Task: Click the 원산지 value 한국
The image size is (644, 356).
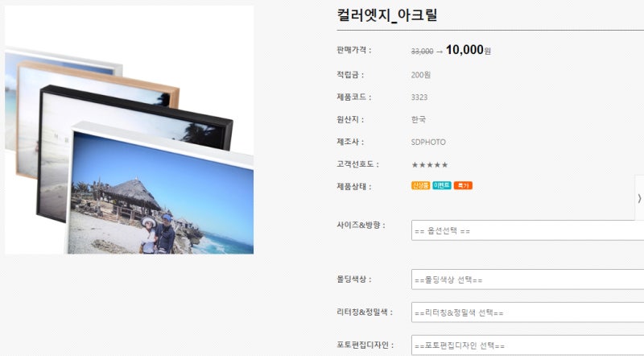Action: click(x=419, y=120)
